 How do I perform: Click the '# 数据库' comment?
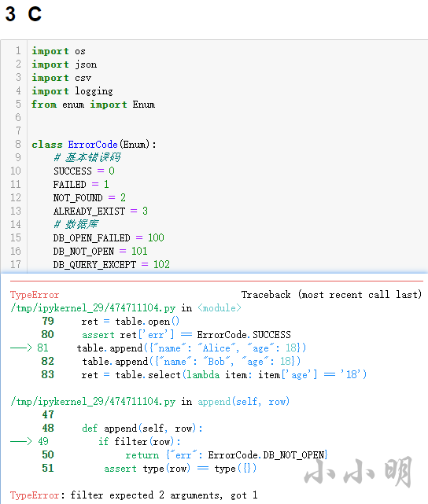click(x=76, y=224)
